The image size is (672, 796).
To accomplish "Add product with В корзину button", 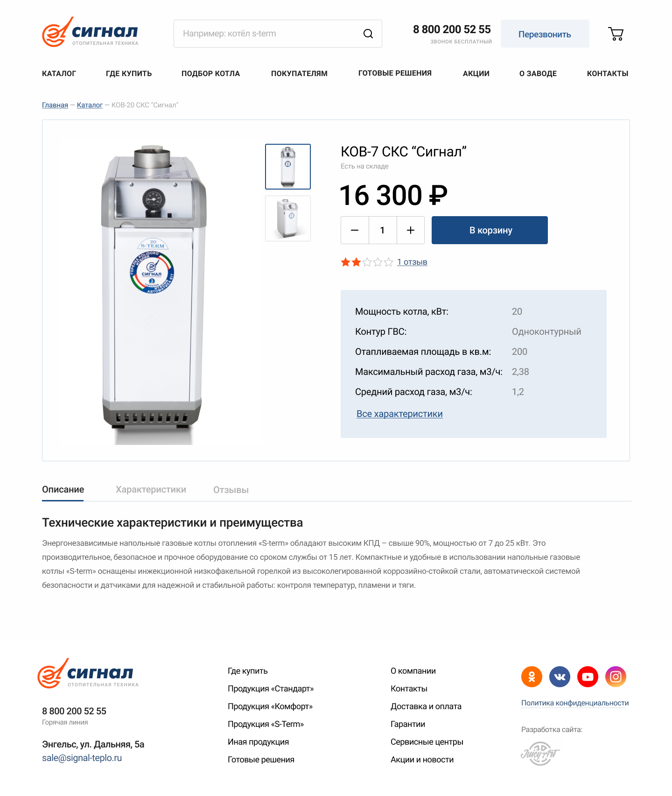I will pos(490,230).
